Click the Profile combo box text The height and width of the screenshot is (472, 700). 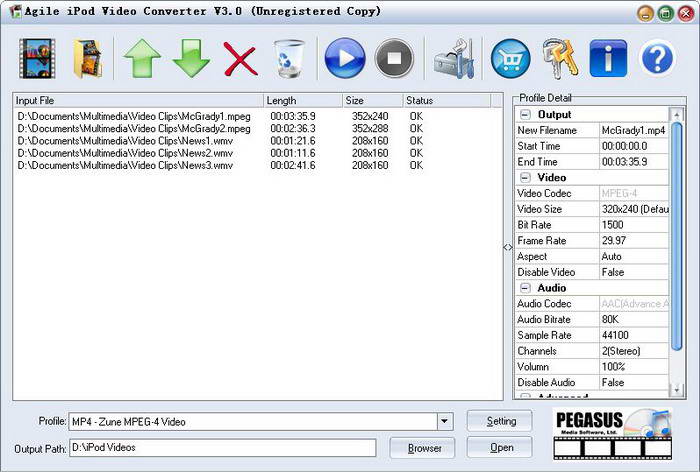[253, 422]
